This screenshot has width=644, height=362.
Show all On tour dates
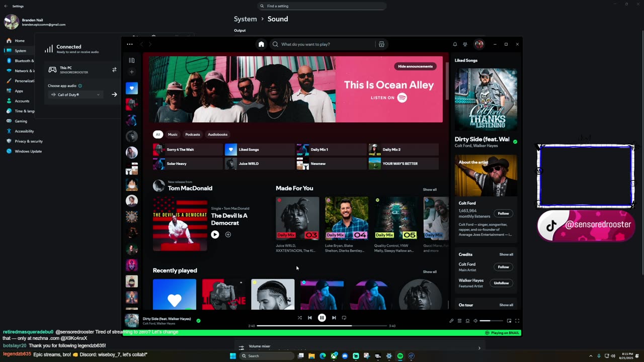pos(506,305)
